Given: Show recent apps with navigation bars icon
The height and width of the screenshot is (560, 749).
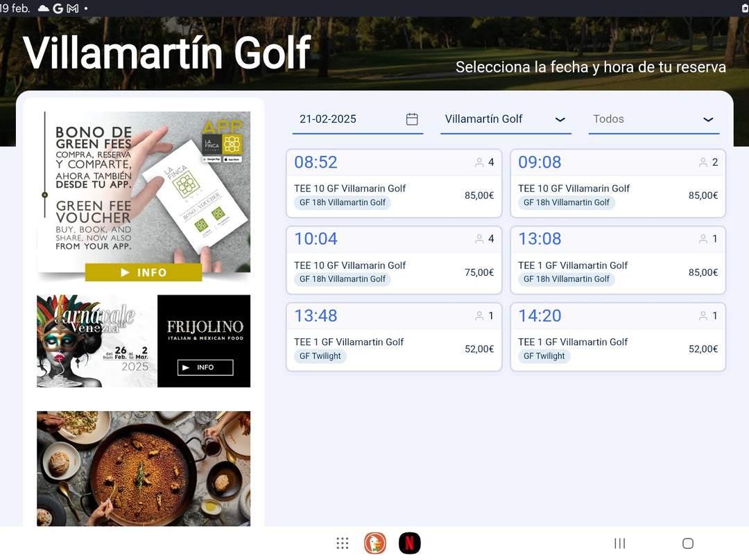Looking at the screenshot, I should pos(619,543).
